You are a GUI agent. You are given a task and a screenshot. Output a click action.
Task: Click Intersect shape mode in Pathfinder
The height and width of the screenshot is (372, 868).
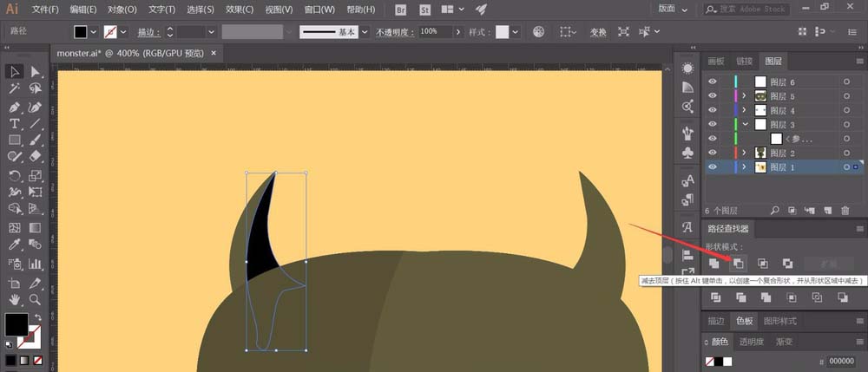pos(762,263)
